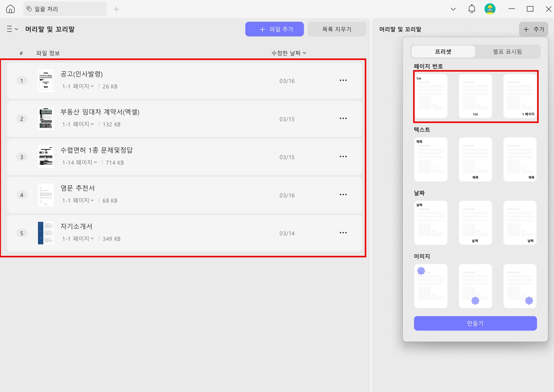Switch to the 프리셋 tab

tap(443, 52)
